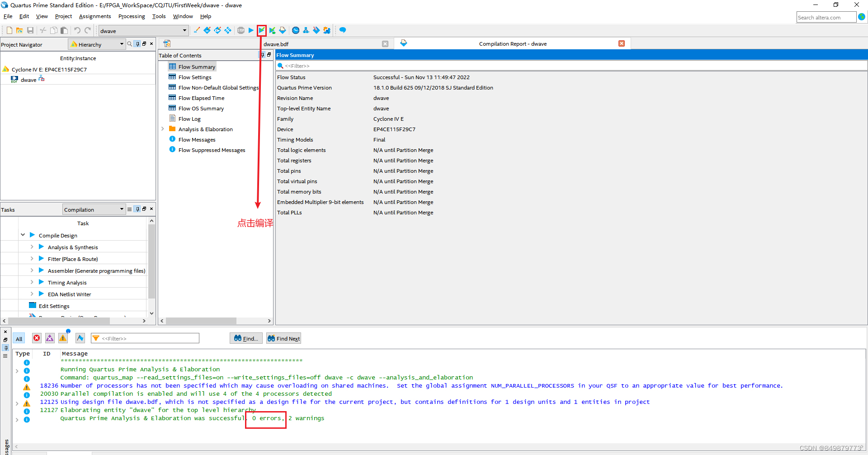Open the RTL hierarchy network icon
Screen dimensions: 868x455
tap(306, 30)
